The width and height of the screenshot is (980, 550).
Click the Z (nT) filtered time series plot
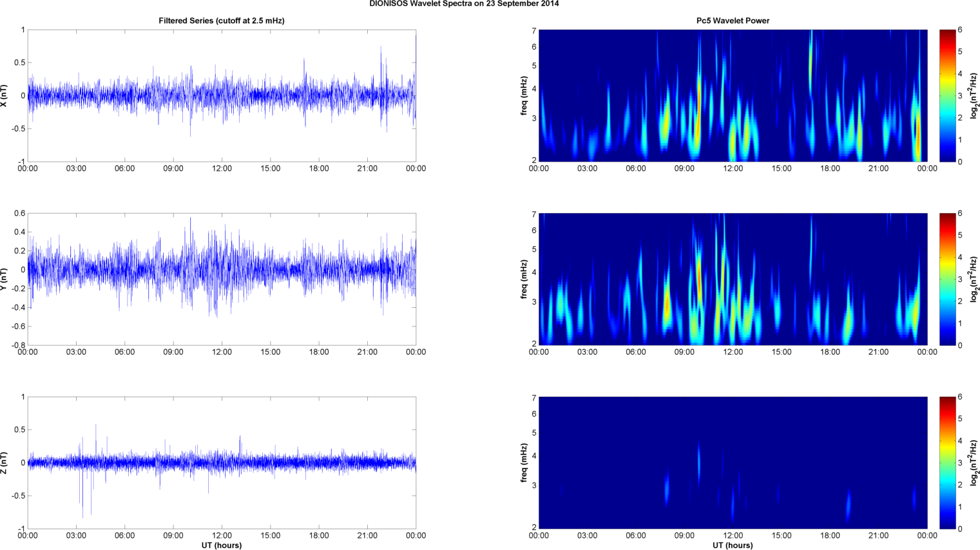pos(222,463)
